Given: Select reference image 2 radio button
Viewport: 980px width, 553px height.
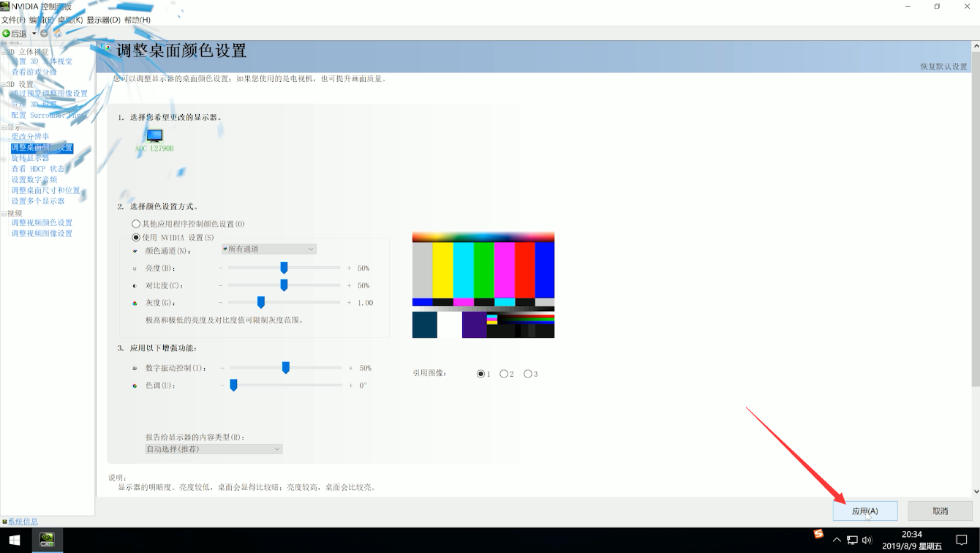Looking at the screenshot, I should pyautogui.click(x=504, y=374).
